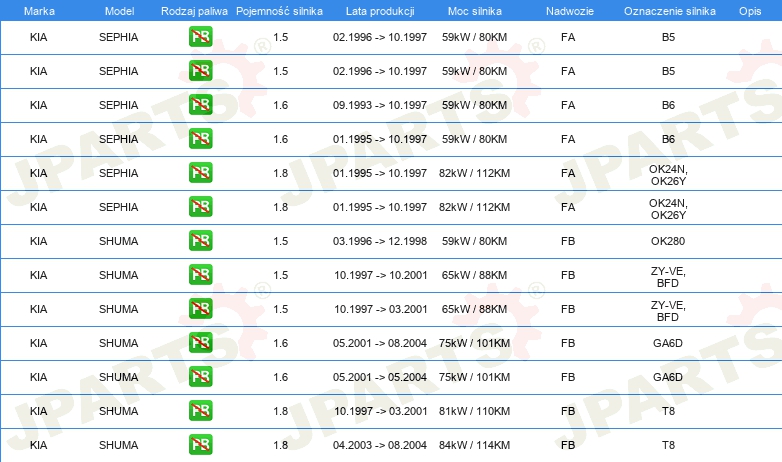Click body code FB in the 04.2003 row
This screenshot has height=462, width=782.
(568, 445)
